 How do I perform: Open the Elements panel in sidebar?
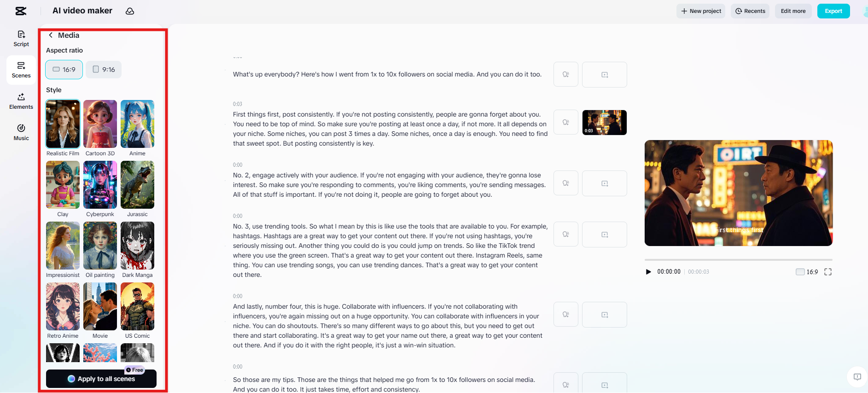21,101
